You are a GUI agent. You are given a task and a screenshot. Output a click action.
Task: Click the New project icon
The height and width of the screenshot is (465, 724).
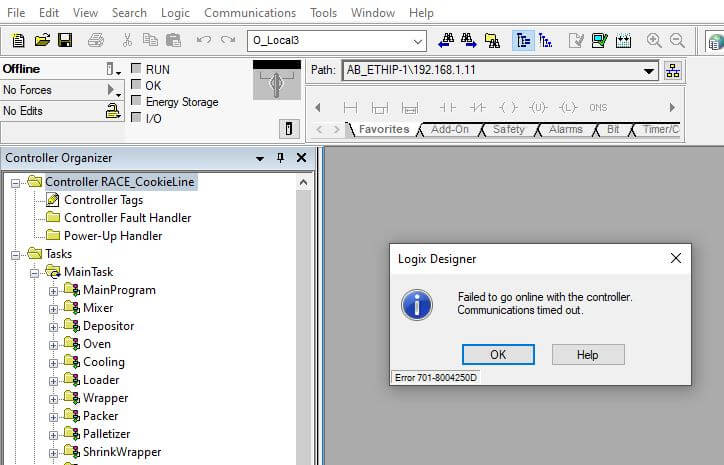click(x=18, y=41)
